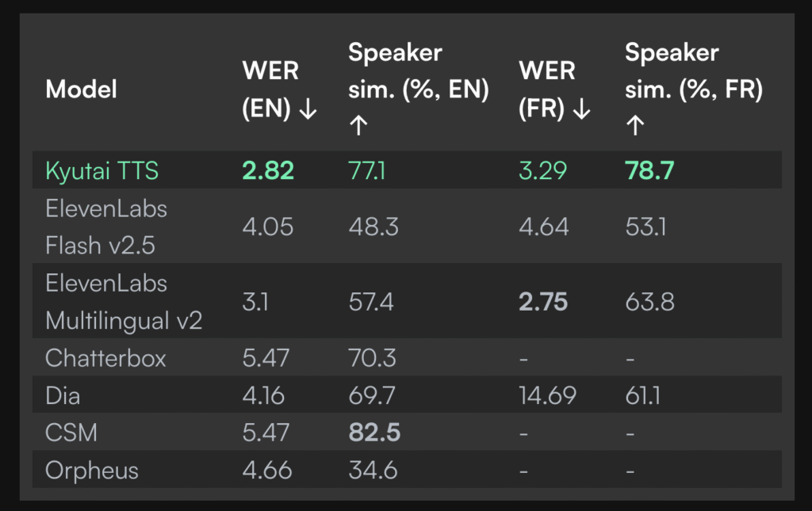Click the CSM model name

click(70, 433)
